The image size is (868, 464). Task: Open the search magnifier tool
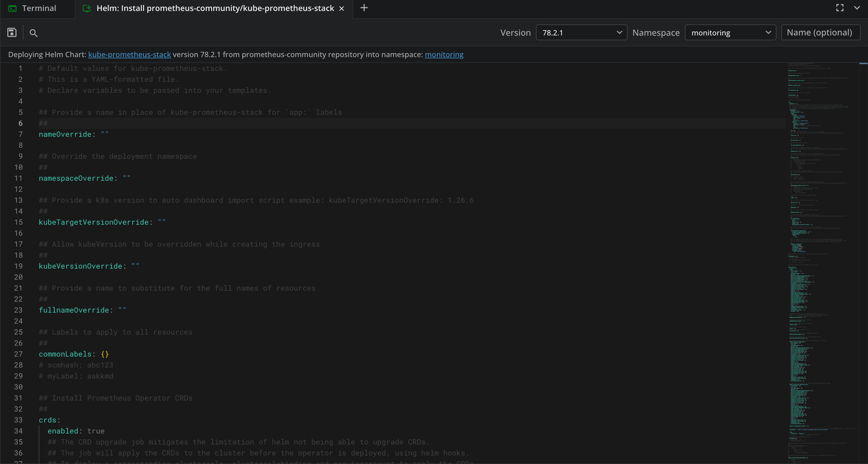[x=33, y=33]
